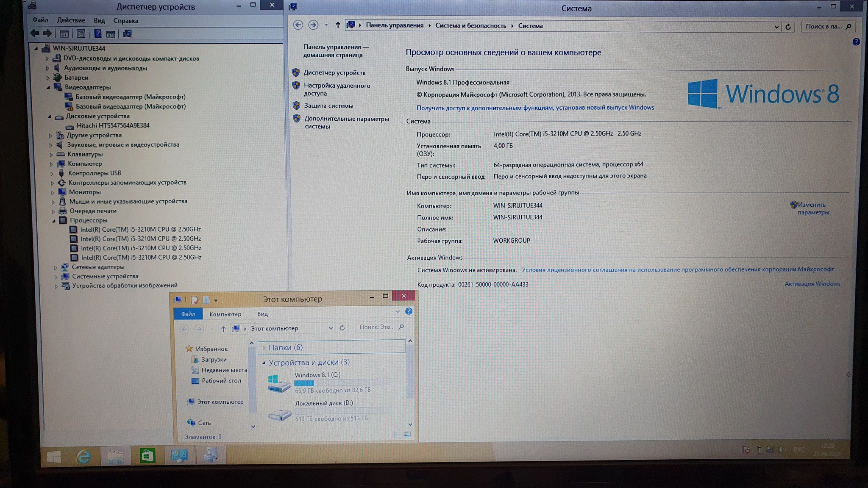Click the help icon in Device Manager toolbar
Image resolution: width=868 pixels, height=488 pixels.
coord(97,34)
